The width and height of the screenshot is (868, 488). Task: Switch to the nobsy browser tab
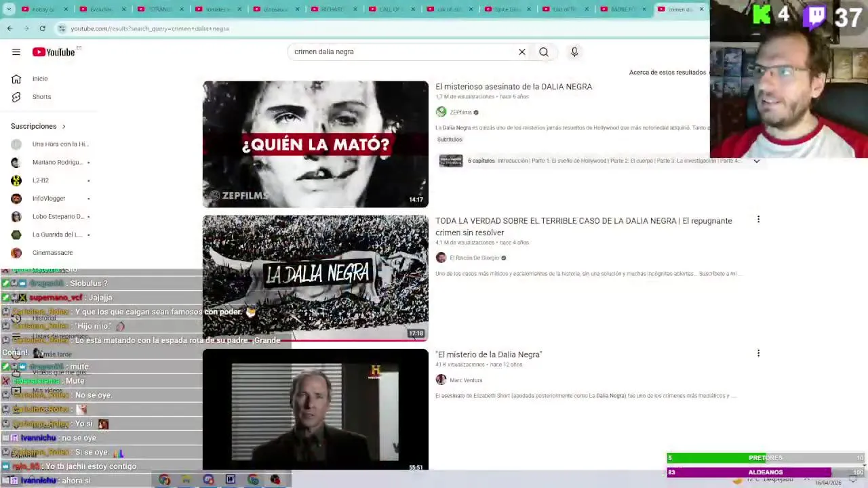coord(44,9)
